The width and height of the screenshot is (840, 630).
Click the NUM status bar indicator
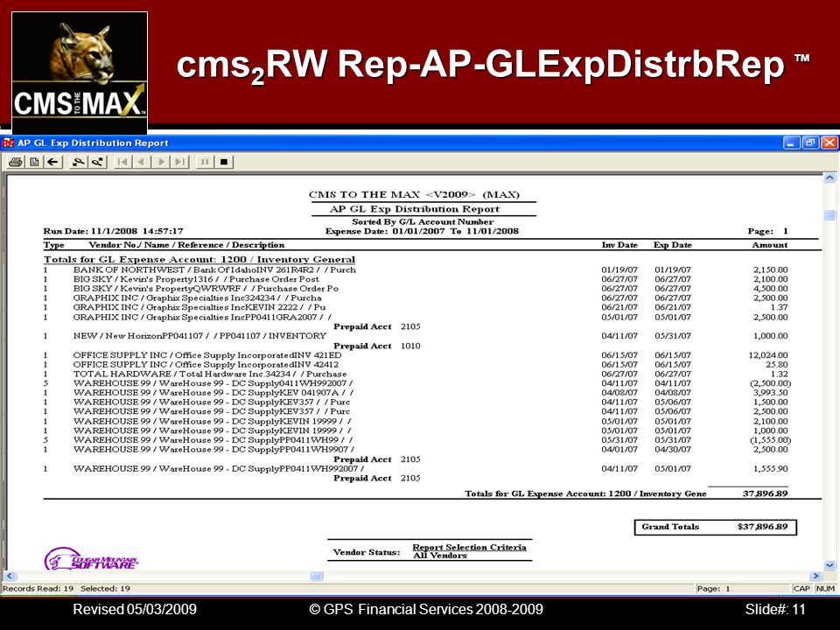(825, 588)
